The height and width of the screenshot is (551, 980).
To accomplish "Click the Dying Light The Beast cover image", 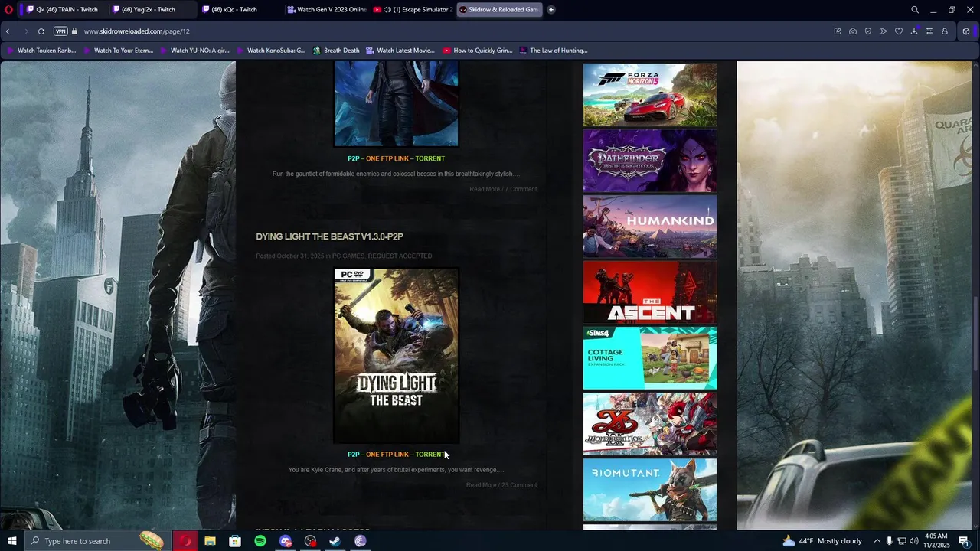I will [397, 355].
